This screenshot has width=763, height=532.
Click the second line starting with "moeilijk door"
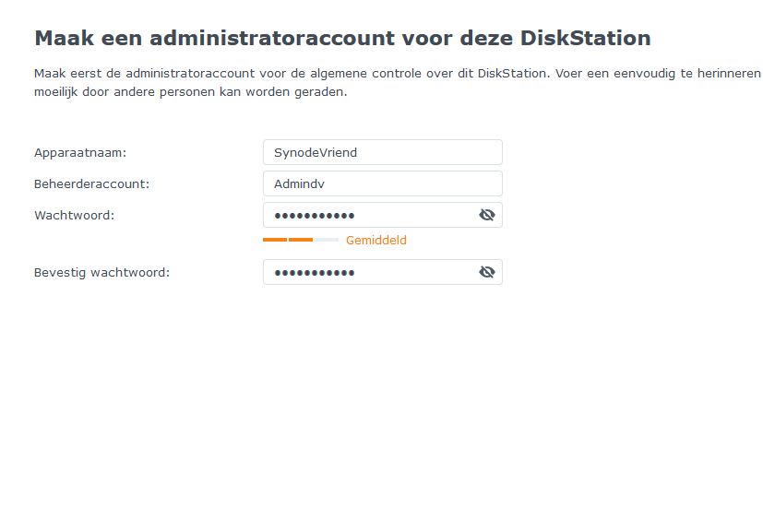[190, 92]
